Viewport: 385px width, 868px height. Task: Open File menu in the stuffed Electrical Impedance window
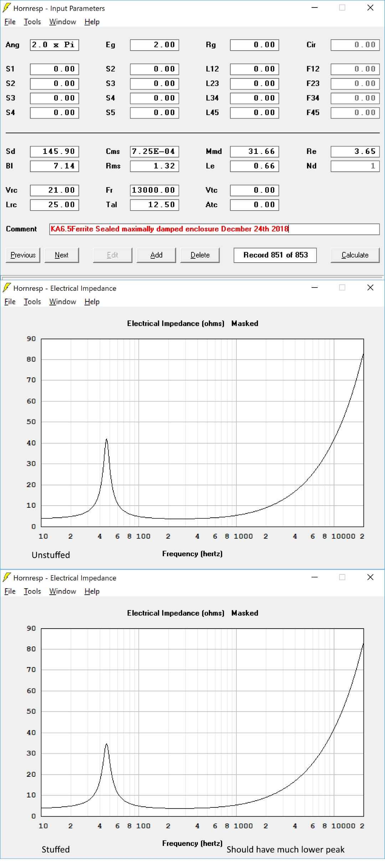pos(10,591)
